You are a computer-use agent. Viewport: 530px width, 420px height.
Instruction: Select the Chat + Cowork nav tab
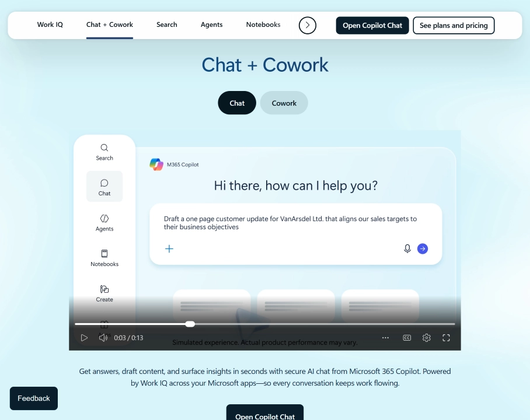click(x=110, y=24)
